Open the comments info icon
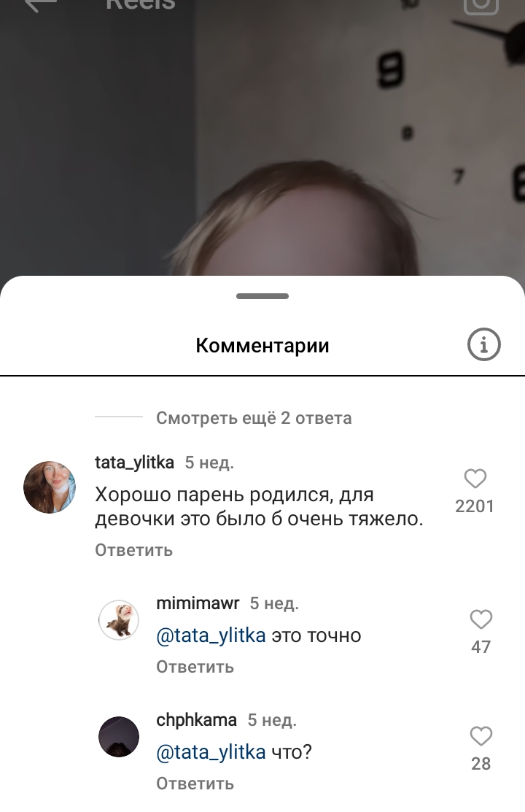 pos(483,344)
